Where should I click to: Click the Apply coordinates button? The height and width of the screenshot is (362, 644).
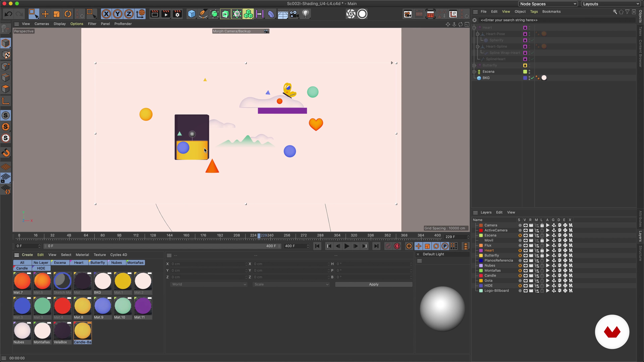pos(373,284)
